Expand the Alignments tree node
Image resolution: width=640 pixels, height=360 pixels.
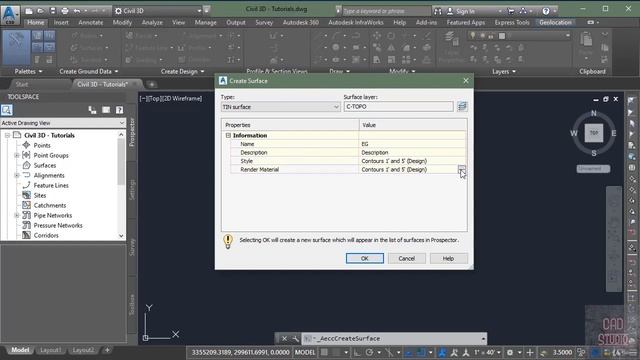point(17,176)
